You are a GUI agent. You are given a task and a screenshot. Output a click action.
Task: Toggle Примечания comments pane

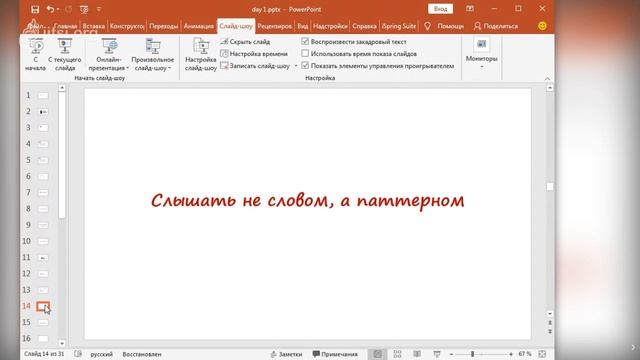[335, 354]
